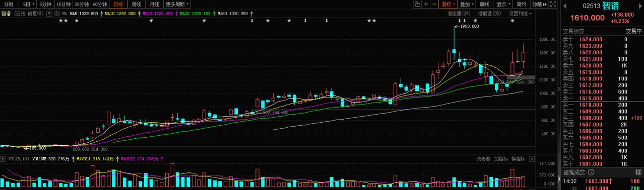The height and width of the screenshot is (190, 644).
Task: Open the 复权 adjustment dropdown
Action: point(448,4)
